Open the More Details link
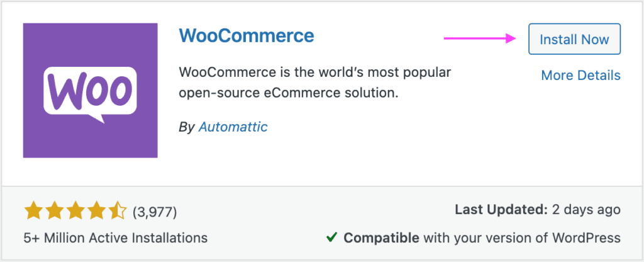Image resolution: width=644 pixels, height=262 pixels. (580, 76)
